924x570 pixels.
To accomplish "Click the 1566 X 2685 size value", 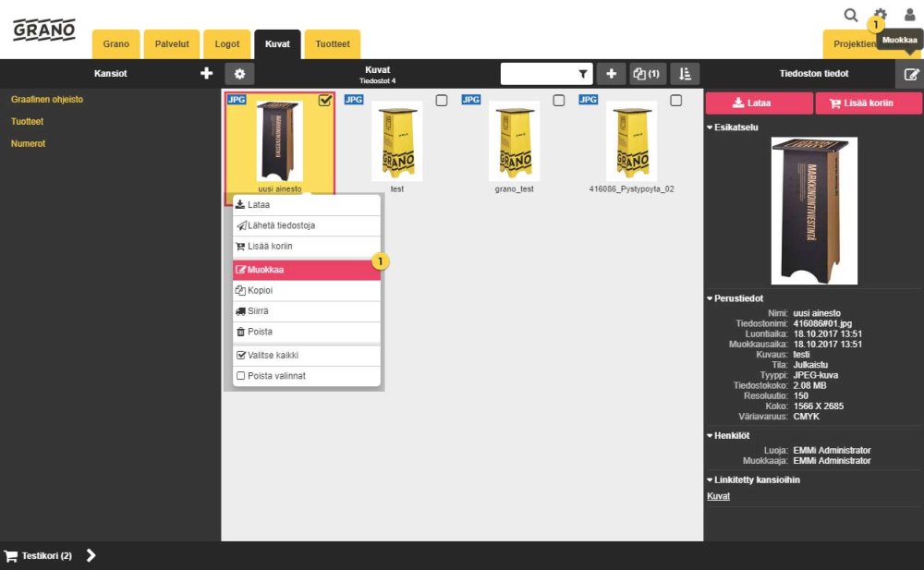I will tap(819, 406).
